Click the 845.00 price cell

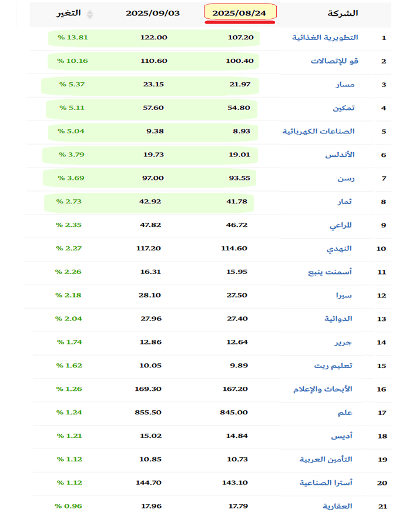234,412
